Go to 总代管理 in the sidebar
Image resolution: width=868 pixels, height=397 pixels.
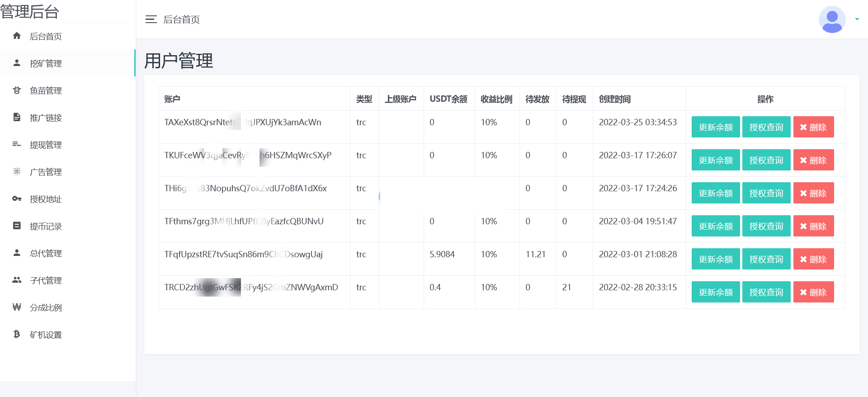point(46,253)
